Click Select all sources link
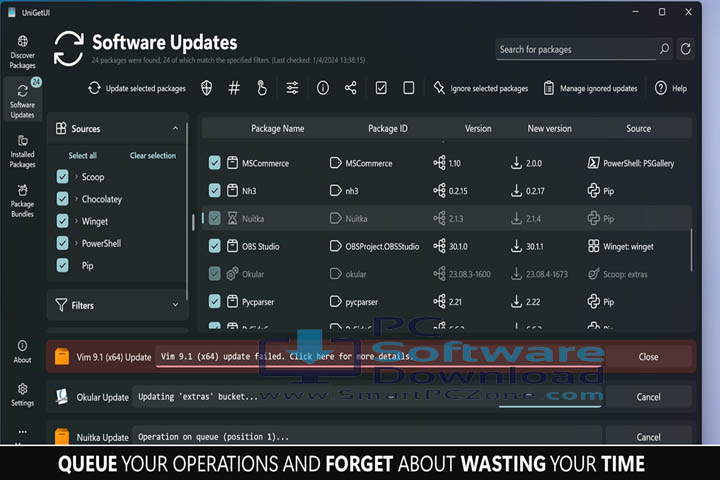This screenshot has width=720, height=480. tap(83, 155)
